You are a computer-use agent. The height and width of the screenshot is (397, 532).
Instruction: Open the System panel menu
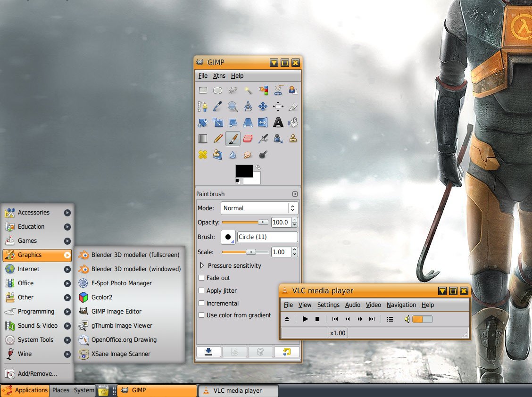(x=84, y=390)
